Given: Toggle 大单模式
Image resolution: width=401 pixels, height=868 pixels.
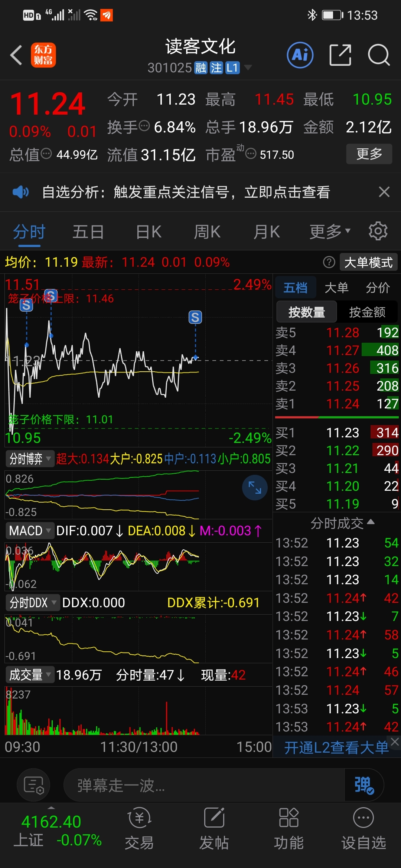Looking at the screenshot, I should tap(368, 262).
